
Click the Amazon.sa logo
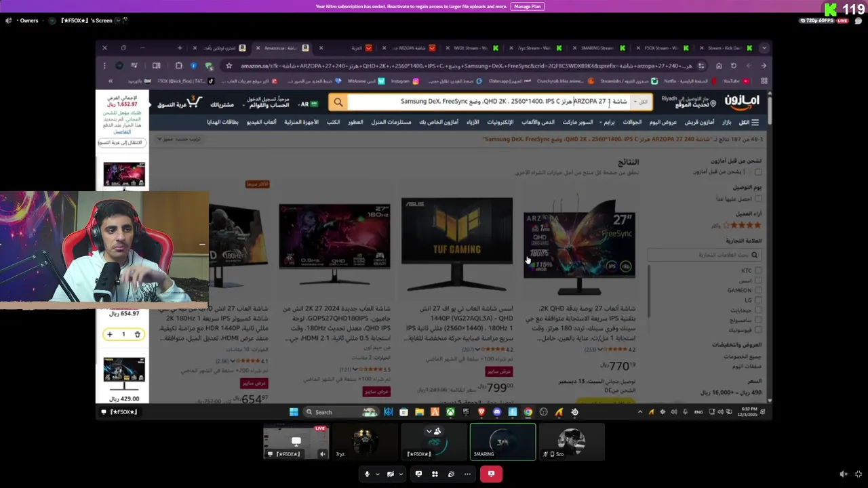point(742,102)
